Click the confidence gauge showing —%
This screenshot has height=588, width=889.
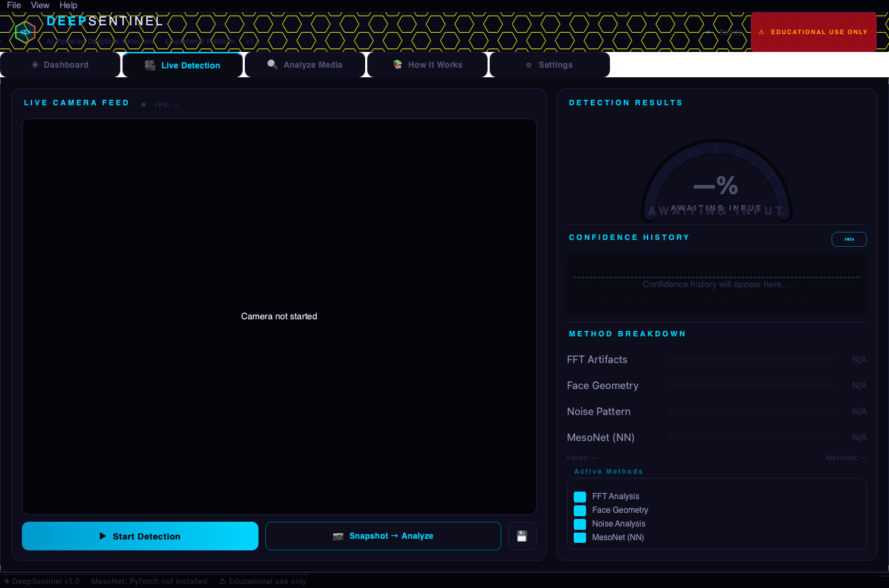(x=717, y=181)
